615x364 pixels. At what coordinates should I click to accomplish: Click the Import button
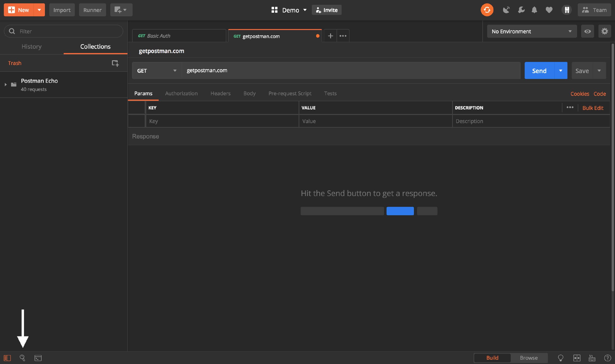62,10
